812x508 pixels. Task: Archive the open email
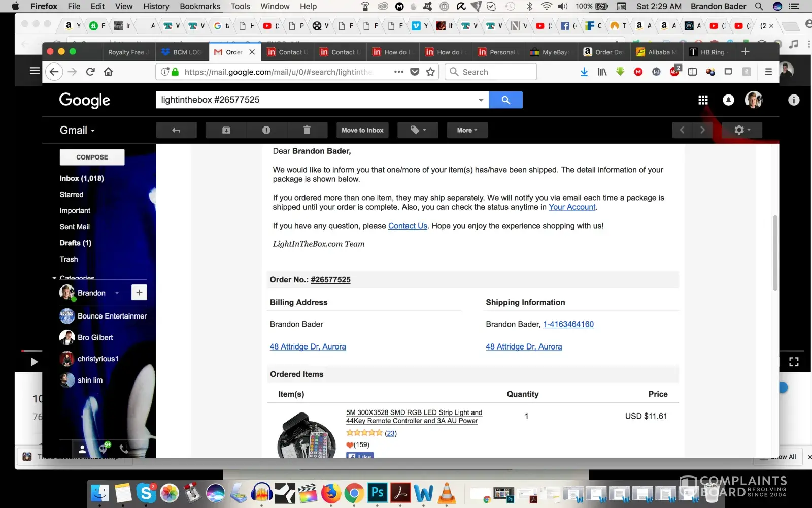click(226, 130)
